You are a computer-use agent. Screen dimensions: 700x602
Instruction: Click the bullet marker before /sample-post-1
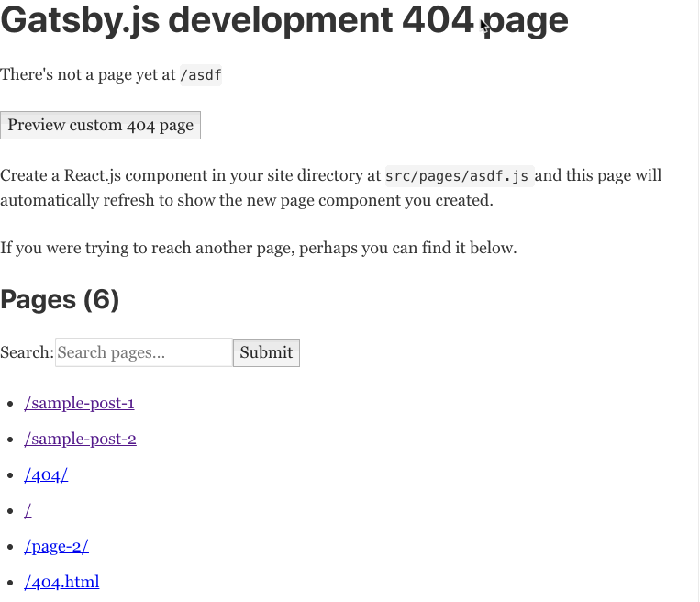tap(9, 404)
